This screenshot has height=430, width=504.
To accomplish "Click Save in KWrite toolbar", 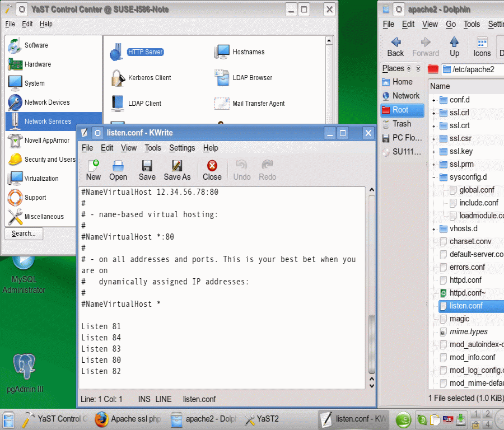I will pyautogui.click(x=147, y=170).
